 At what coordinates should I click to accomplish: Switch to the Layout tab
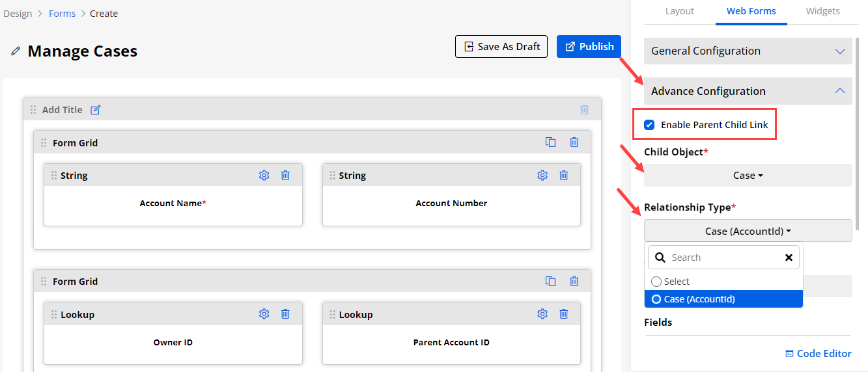(x=679, y=11)
